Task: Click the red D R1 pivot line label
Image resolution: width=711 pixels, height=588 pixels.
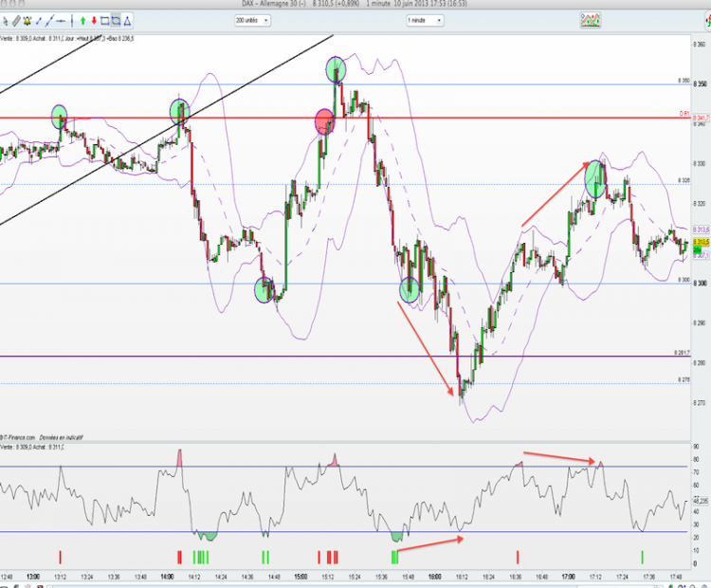Action: coord(684,114)
